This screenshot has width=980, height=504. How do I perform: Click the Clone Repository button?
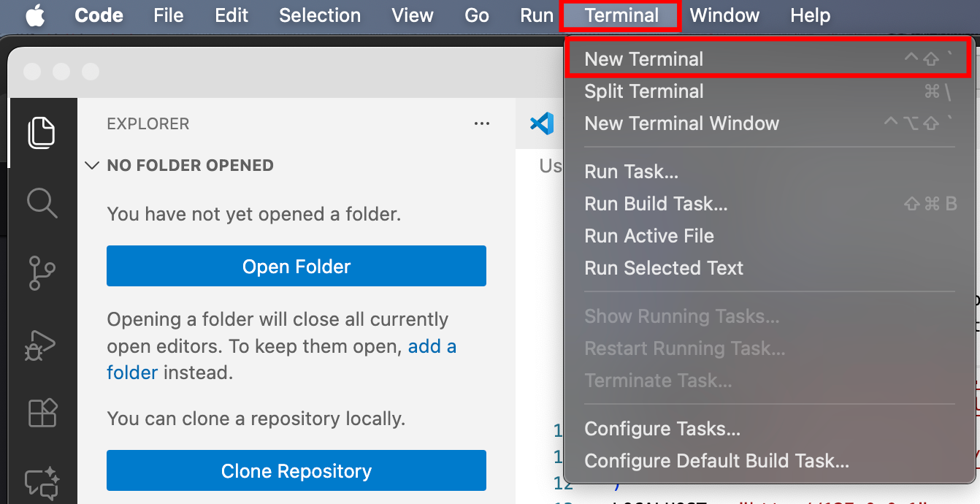[x=296, y=470]
